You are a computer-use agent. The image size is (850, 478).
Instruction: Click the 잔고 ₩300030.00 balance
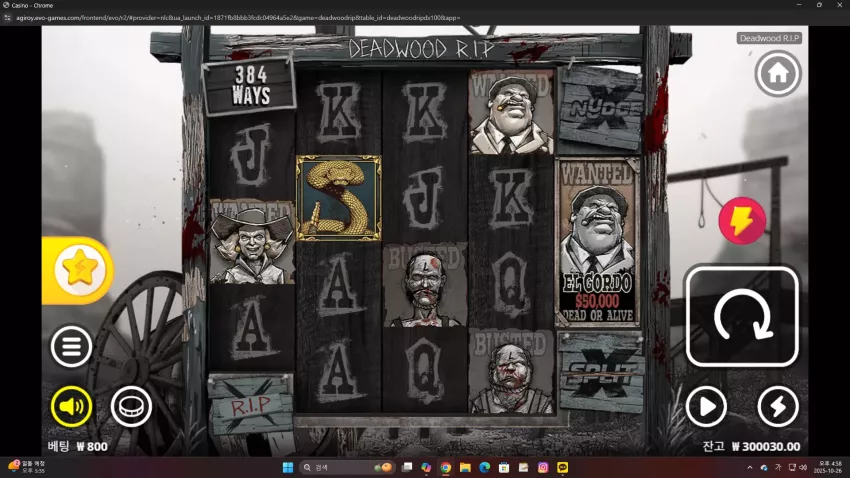(x=751, y=447)
